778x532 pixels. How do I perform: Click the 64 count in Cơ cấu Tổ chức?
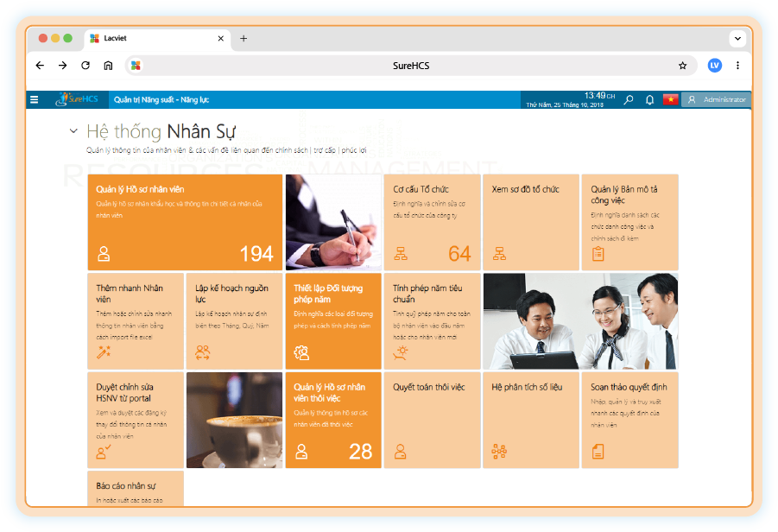459,254
